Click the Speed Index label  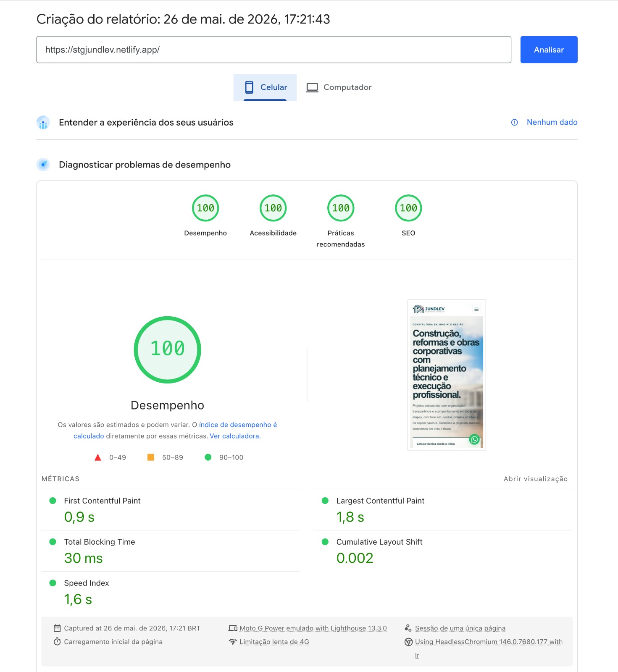click(x=87, y=583)
